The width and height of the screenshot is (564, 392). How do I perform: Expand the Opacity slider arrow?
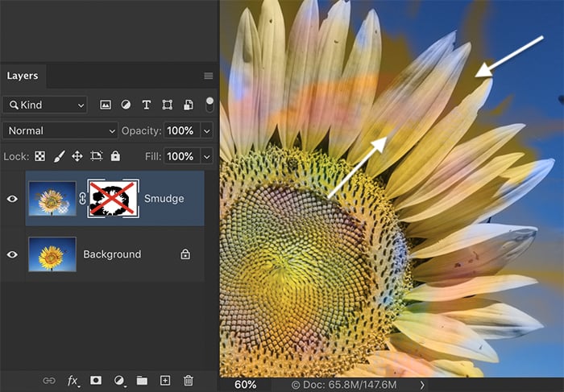[x=207, y=130]
